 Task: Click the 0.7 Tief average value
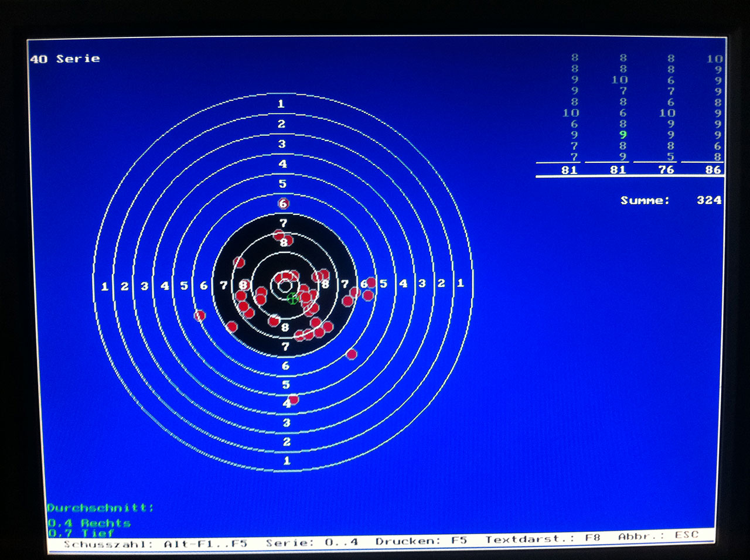coord(81,533)
